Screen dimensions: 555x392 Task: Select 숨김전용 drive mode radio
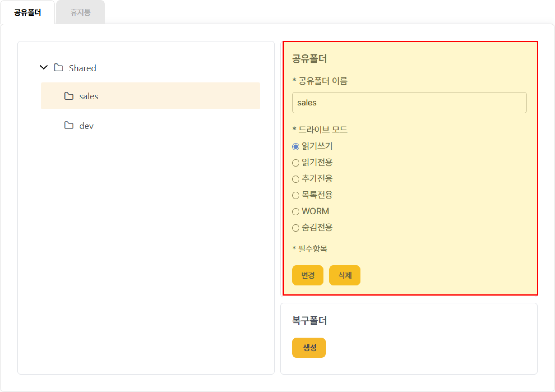296,228
